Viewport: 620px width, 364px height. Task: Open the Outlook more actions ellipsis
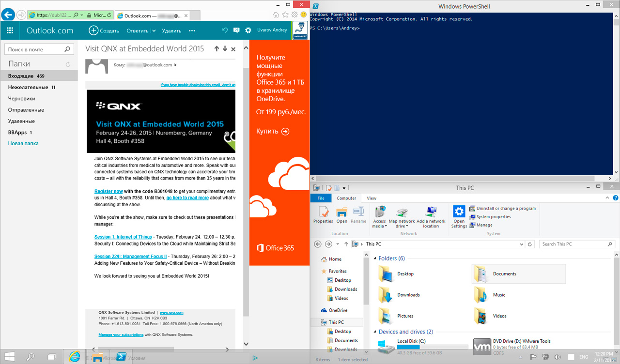pos(192,30)
